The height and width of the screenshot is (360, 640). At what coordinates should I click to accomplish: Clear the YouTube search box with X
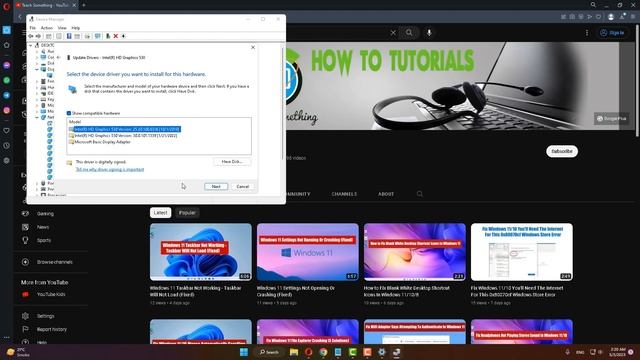tap(393, 33)
